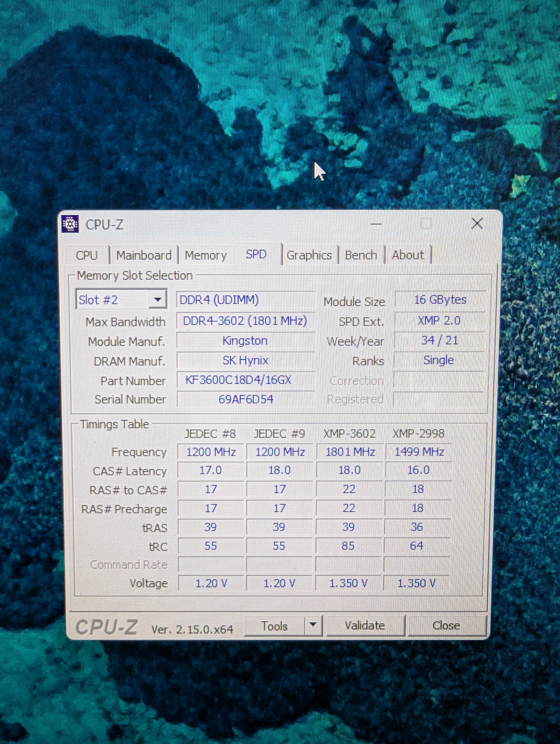Click the Close button at bottom
Screen dimensions: 560x744
coord(446,625)
